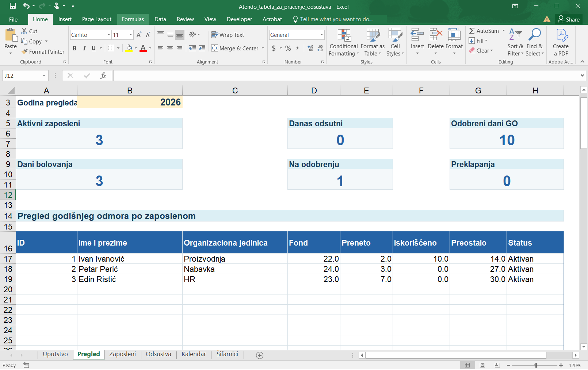Select cell with Ivan Ivanović
This screenshot has height=370, width=588.
point(130,259)
